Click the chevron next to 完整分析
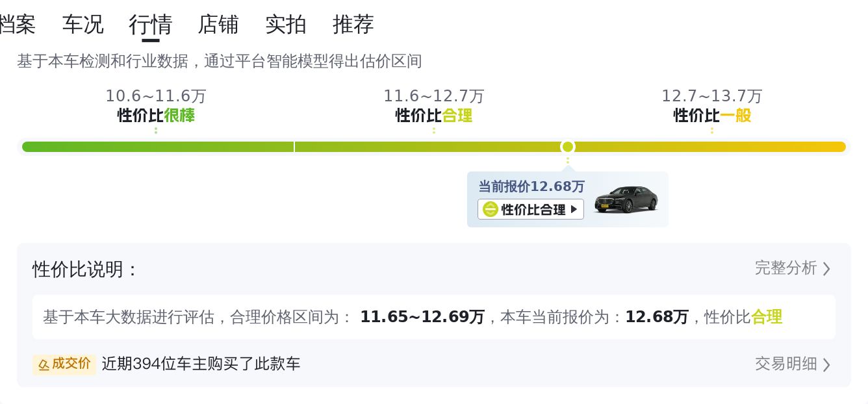Viewport: 868px width, 404px height. [x=826, y=269]
